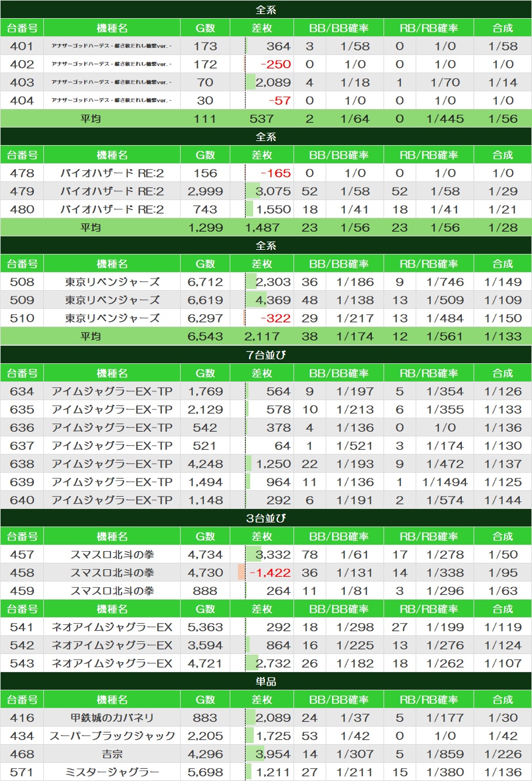532x781 pixels.
Task: Click スマスロ北斗の拳 in row 458
Action: point(112,573)
